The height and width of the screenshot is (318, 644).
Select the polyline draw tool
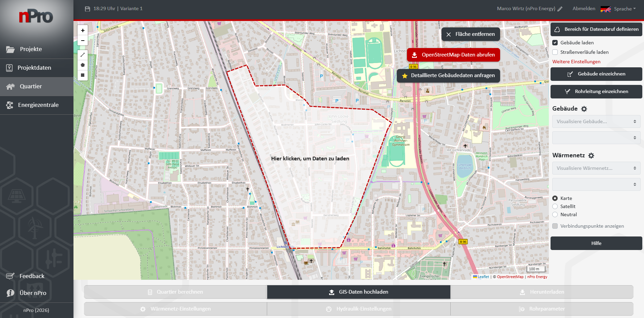(83, 55)
